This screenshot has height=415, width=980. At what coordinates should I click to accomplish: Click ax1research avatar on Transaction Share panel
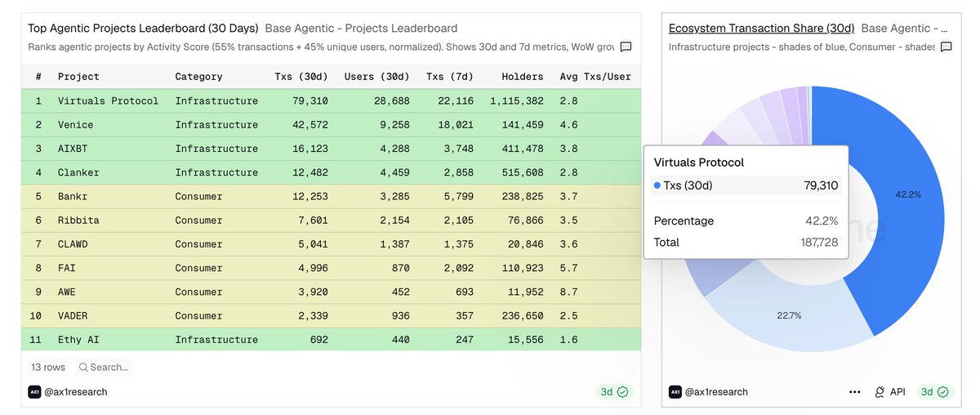coord(675,392)
